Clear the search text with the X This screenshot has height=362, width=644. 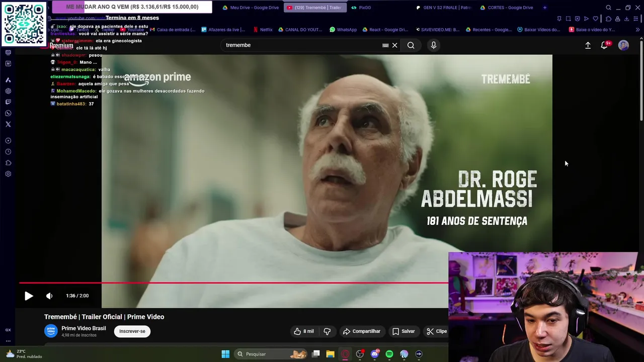point(395,45)
